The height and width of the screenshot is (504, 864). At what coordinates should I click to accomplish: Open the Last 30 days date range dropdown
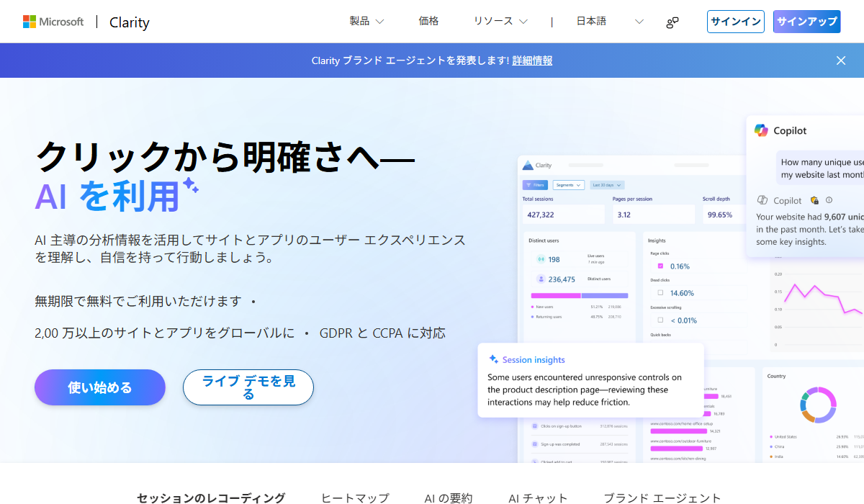pyautogui.click(x=607, y=185)
